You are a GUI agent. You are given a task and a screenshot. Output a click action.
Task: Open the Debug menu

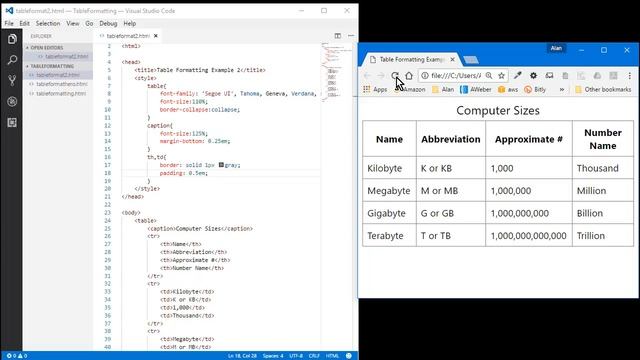pos(108,24)
